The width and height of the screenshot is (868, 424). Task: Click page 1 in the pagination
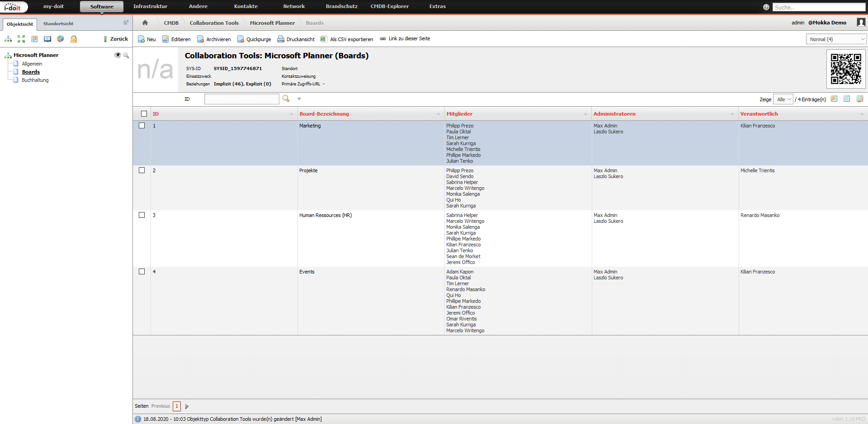(x=177, y=406)
